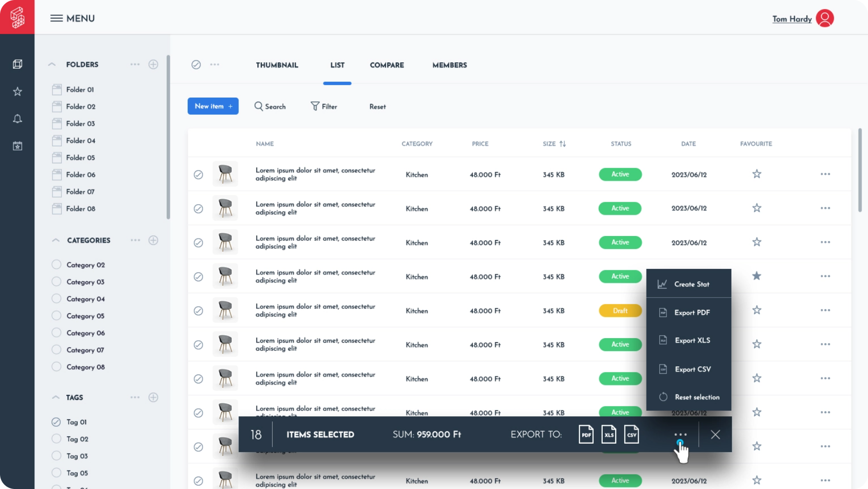Toggle the first row's selection checkmark
868x489 pixels.
click(198, 174)
